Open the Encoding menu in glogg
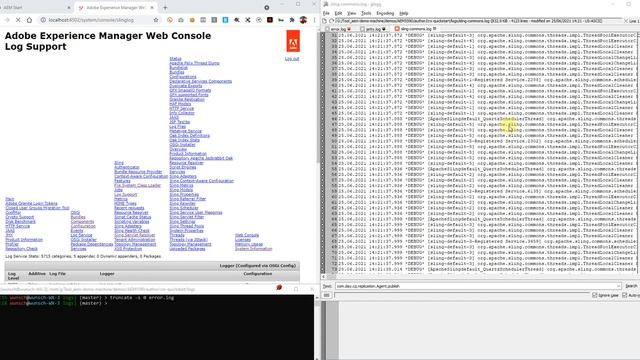Screen dimensions: 640x360 385,13
